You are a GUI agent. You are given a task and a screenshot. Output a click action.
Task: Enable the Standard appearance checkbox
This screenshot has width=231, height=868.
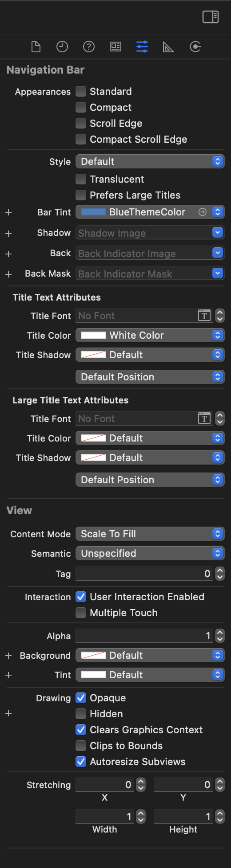(x=81, y=91)
